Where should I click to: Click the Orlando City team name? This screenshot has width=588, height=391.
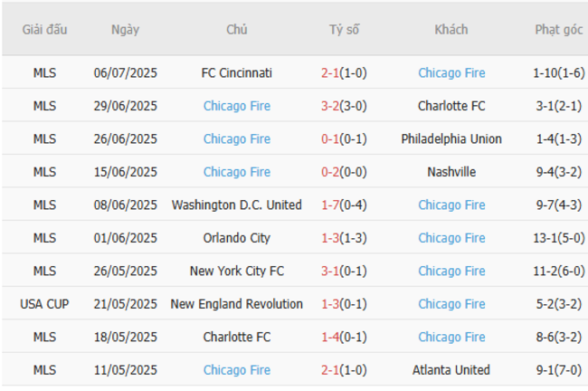pyautogui.click(x=236, y=238)
